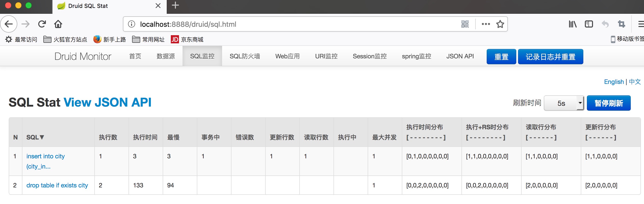Screen dimensions: 644x204
Task: Toggle the browser sidebar icon
Action: (x=589, y=24)
